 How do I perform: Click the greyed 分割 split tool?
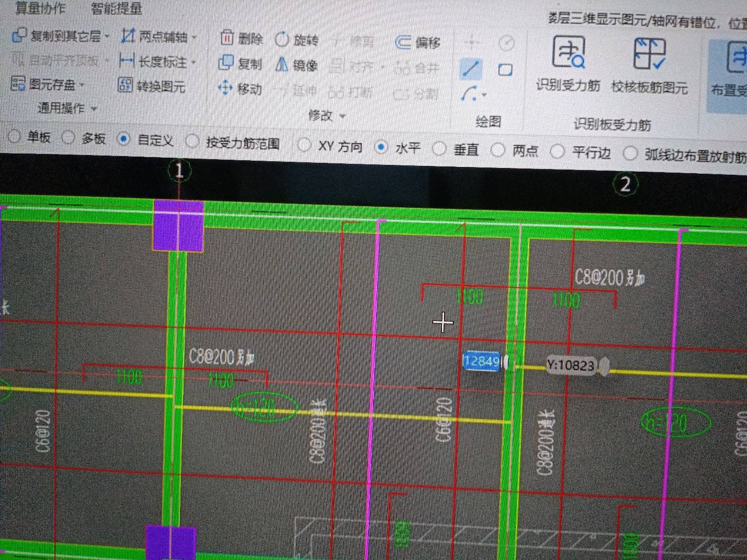click(x=417, y=94)
